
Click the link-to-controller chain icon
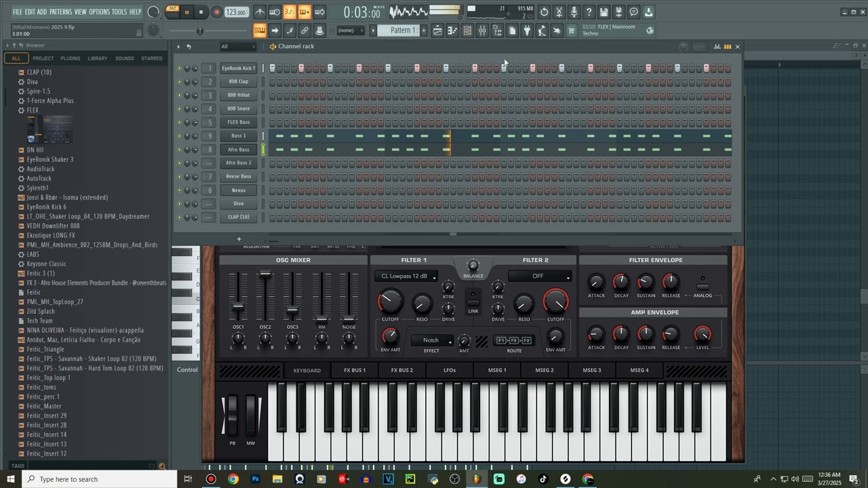[x=304, y=30]
